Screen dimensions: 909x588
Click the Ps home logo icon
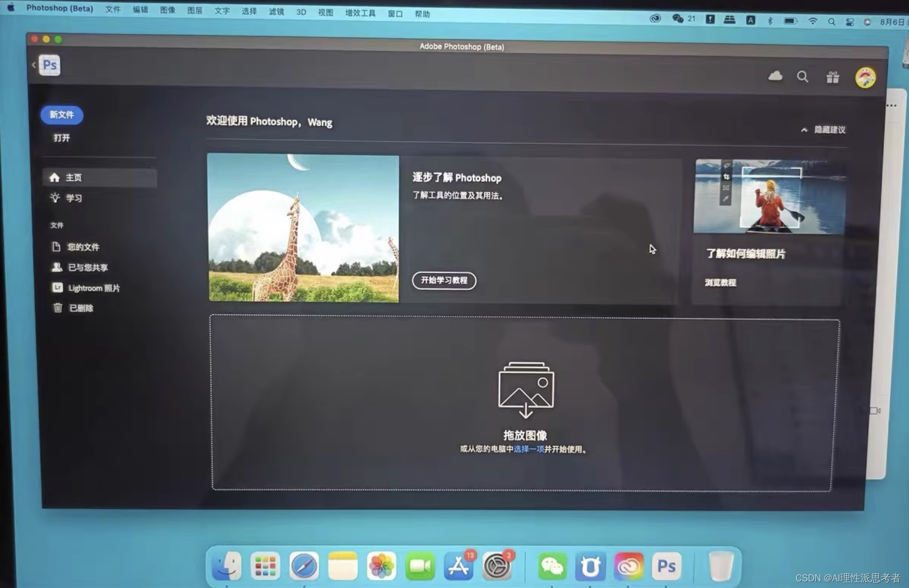pyautogui.click(x=50, y=65)
